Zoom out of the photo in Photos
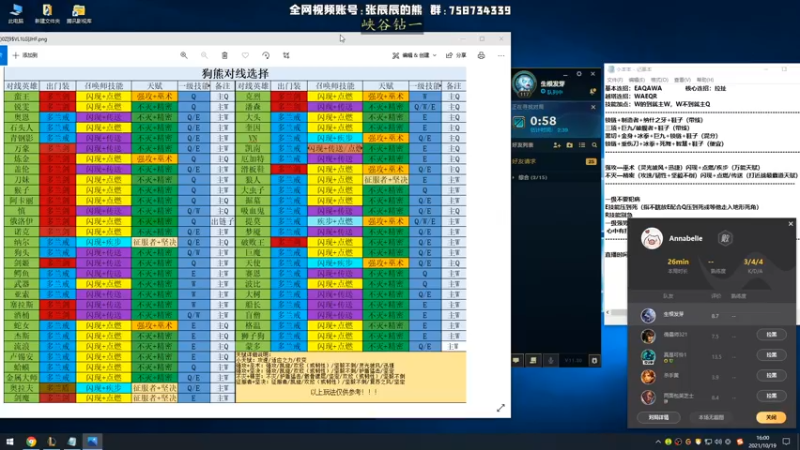 (x=204, y=55)
